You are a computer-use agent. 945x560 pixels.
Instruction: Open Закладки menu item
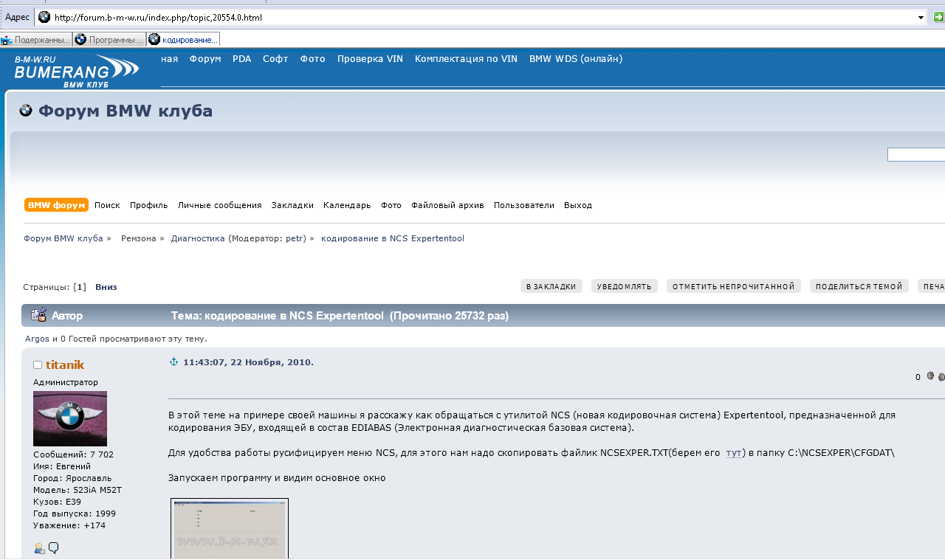point(292,205)
